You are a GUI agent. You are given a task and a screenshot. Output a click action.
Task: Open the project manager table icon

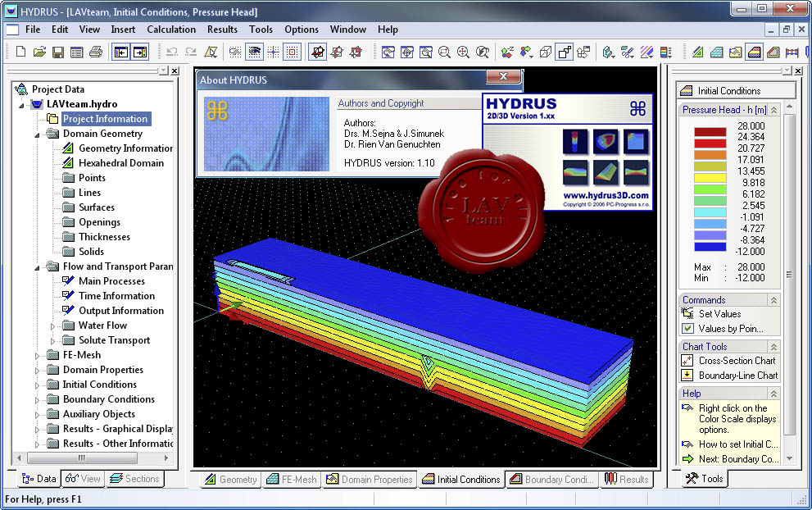(77, 52)
